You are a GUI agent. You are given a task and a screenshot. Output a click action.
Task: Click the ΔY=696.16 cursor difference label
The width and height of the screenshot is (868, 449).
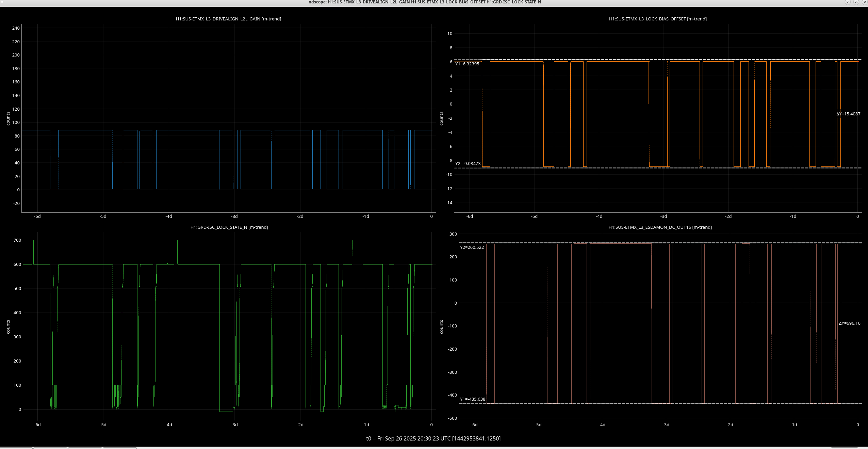coord(849,323)
